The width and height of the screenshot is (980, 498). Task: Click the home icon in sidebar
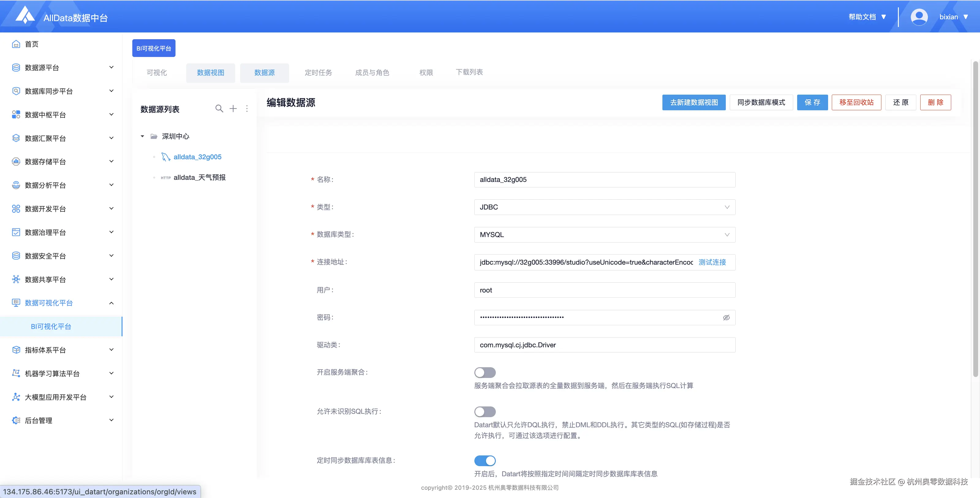click(16, 44)
